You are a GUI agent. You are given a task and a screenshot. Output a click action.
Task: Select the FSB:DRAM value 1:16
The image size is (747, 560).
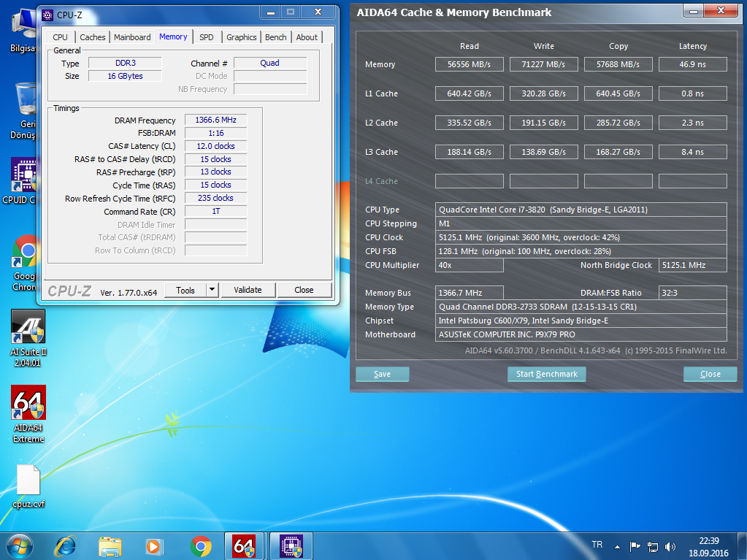point(216,134)
